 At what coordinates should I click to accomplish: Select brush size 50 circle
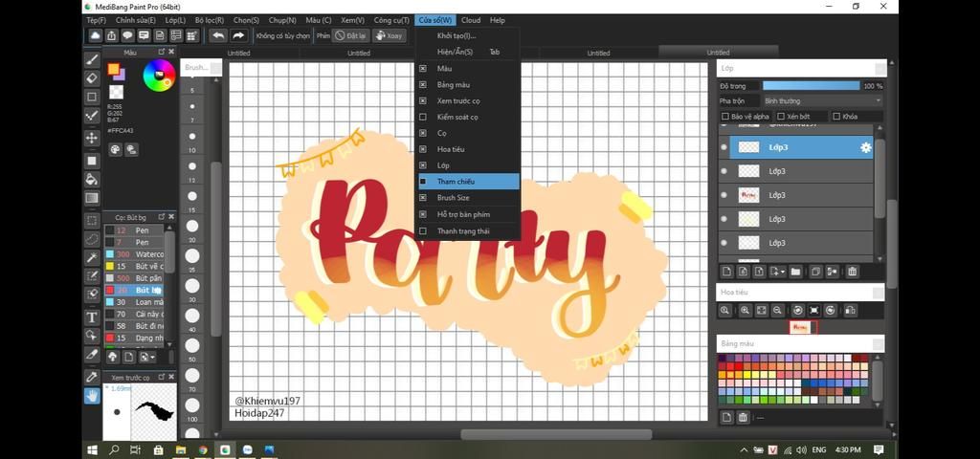(191, 345)
